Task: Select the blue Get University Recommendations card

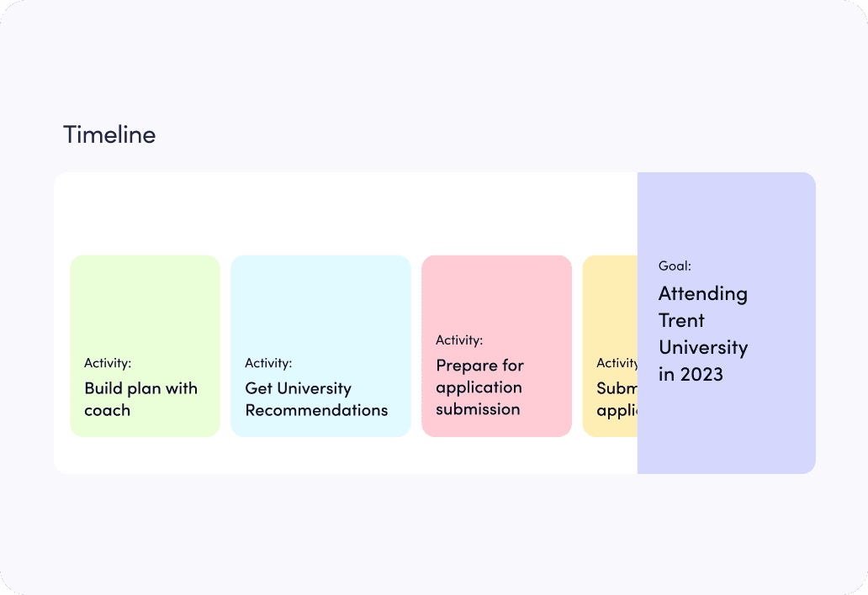Action: [320, 346]
